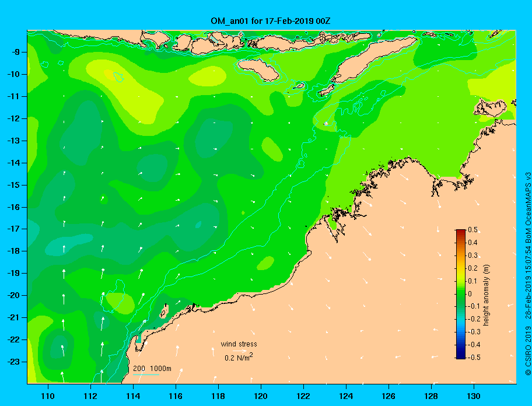Click the height anomaly color bar
The height and width of the screenshot is (406, 532).
[461, 294]
